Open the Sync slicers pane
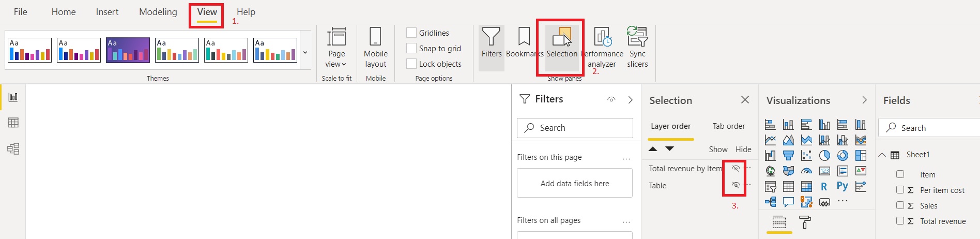Image resolution: width=980 pixels, height=239 pixels. tap(637, 48)
